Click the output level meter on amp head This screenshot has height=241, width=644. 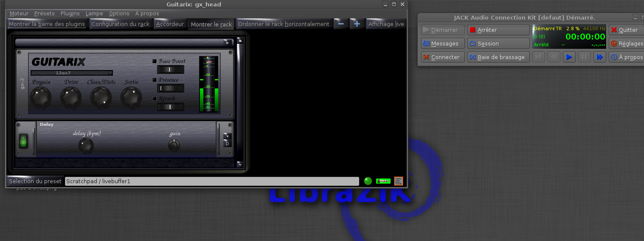click(208, 84)
